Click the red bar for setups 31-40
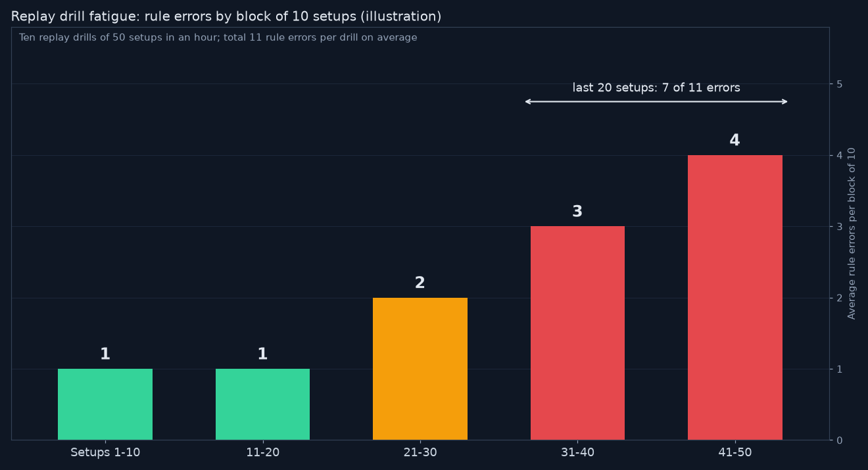This screenshot has width=868, height=470. [x=577, y=333]
